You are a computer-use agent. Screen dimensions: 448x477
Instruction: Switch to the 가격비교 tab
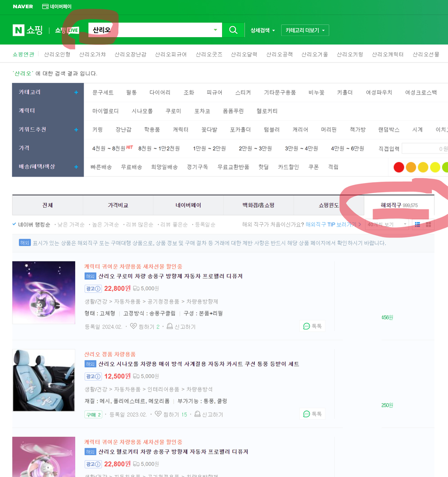118,205
